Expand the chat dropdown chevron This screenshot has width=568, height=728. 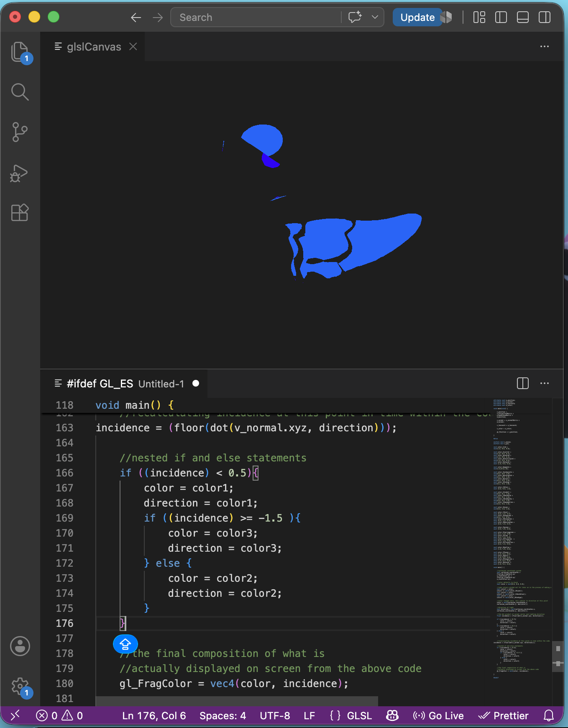(375, 18)
